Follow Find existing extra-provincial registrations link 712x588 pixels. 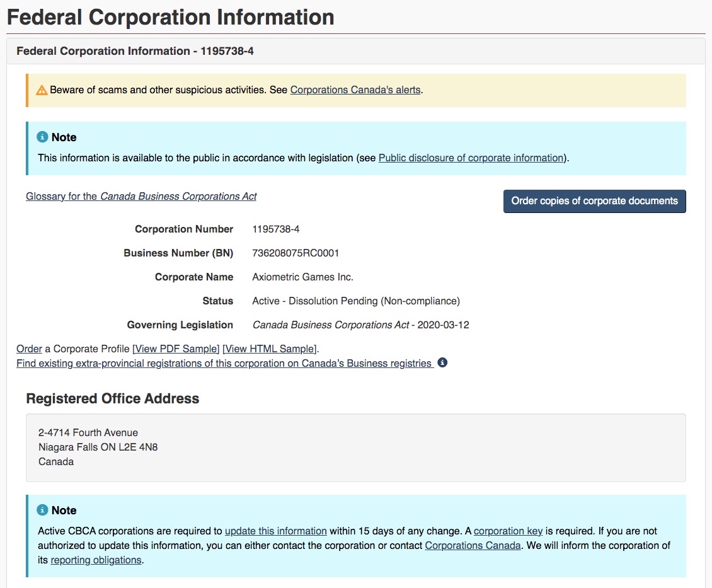[224, 364]
